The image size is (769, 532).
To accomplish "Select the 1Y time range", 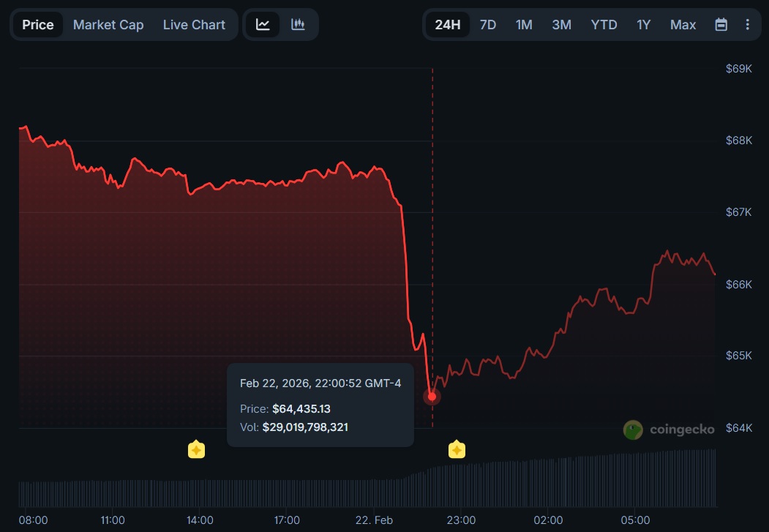I will click(643, 24).
